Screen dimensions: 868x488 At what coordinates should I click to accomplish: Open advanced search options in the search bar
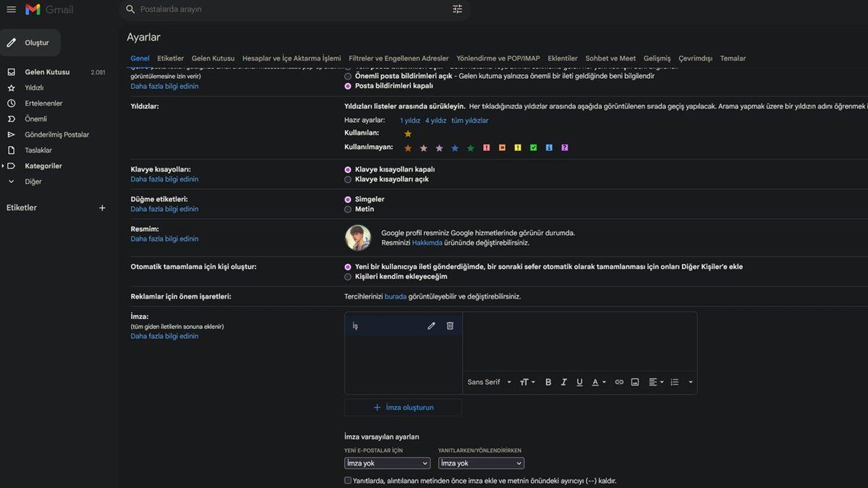tap(456, 9)
